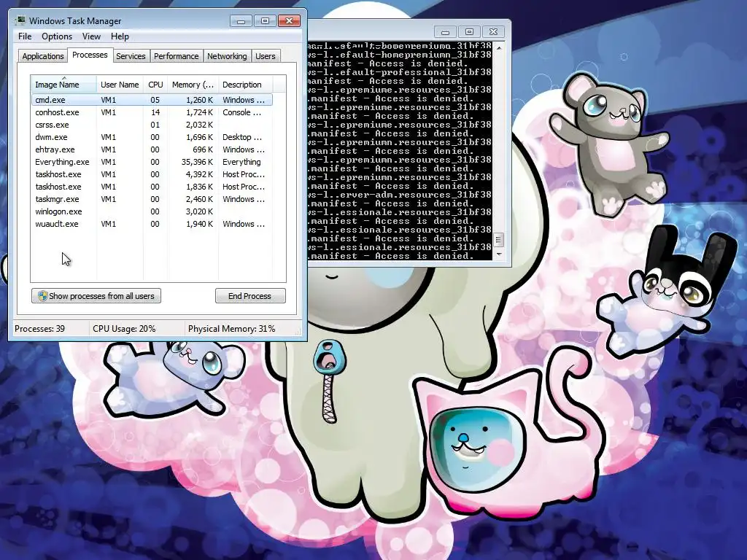Maximize the command prompt window

[469, 32]
